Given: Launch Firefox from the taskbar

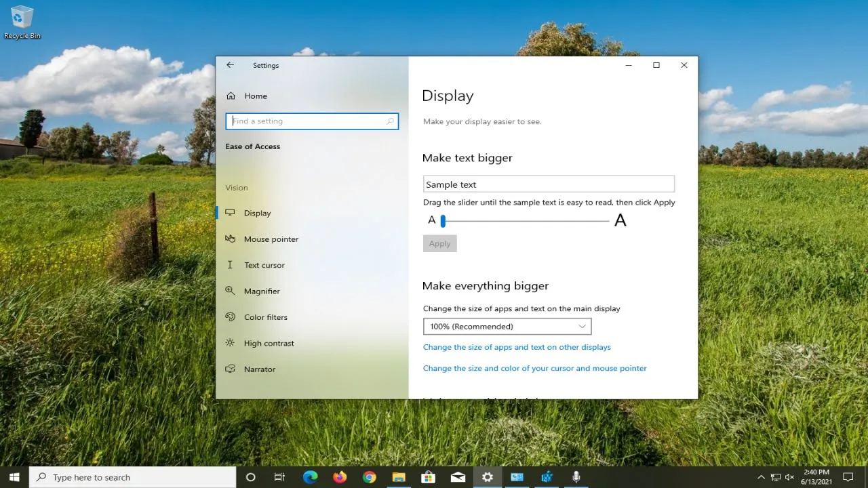Looking at the screenshot, I should 340,477.
